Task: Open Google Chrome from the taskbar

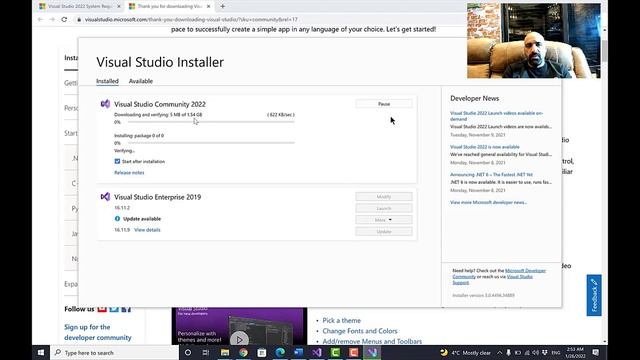Action: (243, 353)
